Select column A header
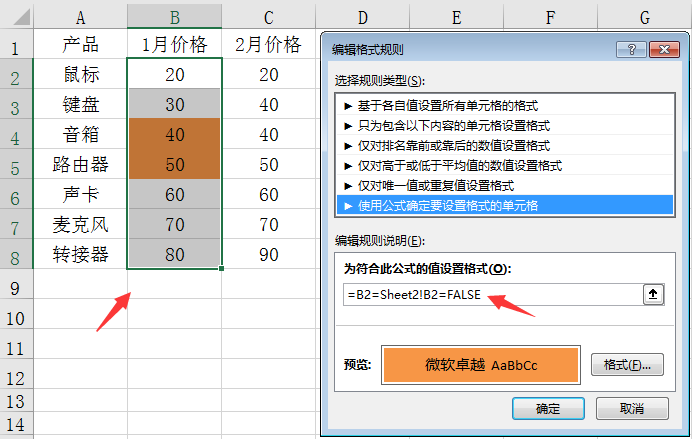 tap(80, 17)
